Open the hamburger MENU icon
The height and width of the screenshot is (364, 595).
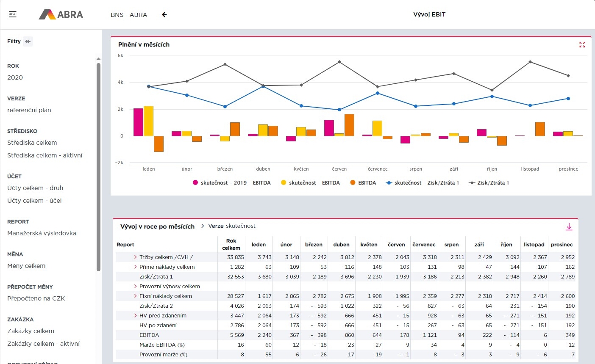pyautogui.click(x=13, y=14)
